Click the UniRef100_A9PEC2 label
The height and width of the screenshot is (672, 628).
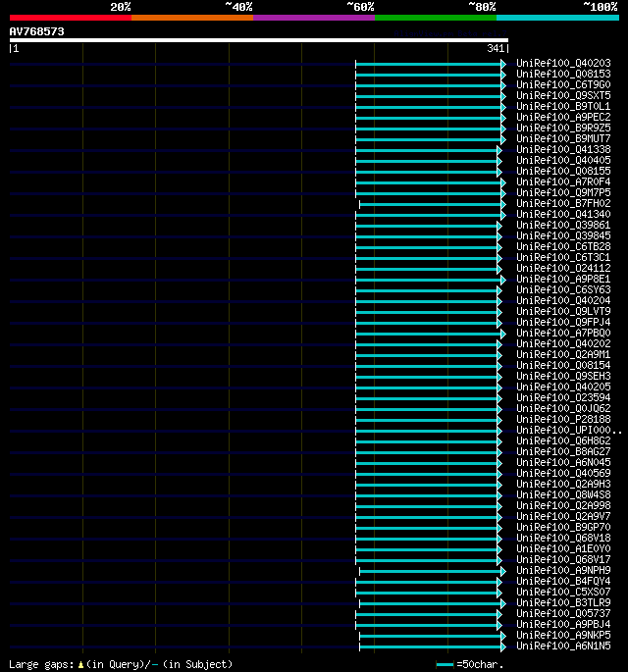pyautogui.click(x=563, y=118)
